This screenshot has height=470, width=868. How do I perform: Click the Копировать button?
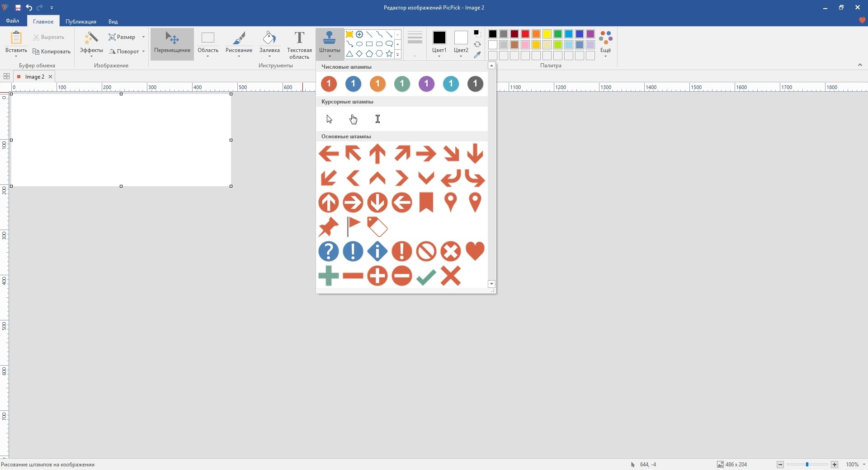(52, 52)
